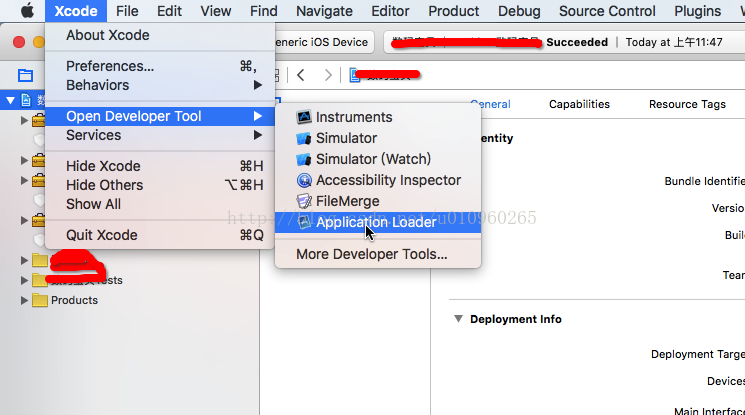This screenshot has width=745, height=415.
Task: Go back in editor history
Action: click(x=301, y=75)
